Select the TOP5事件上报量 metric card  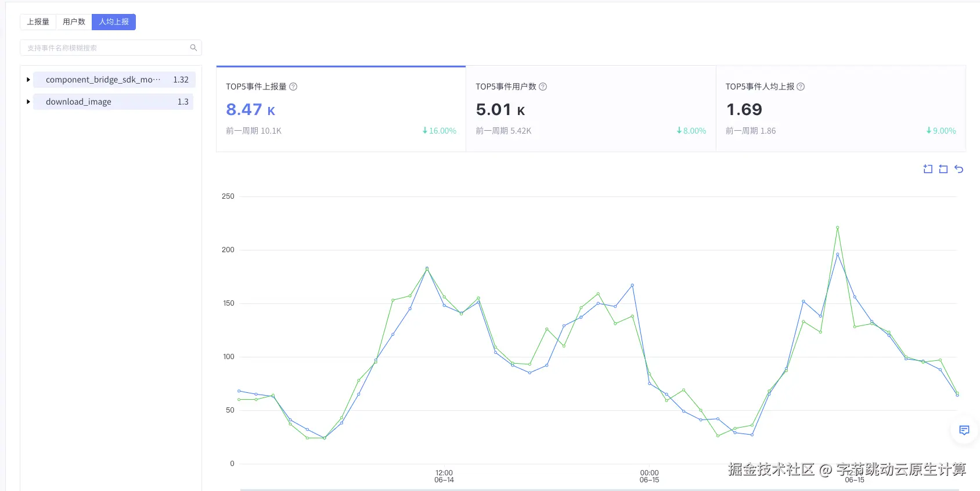coord(341,109)
